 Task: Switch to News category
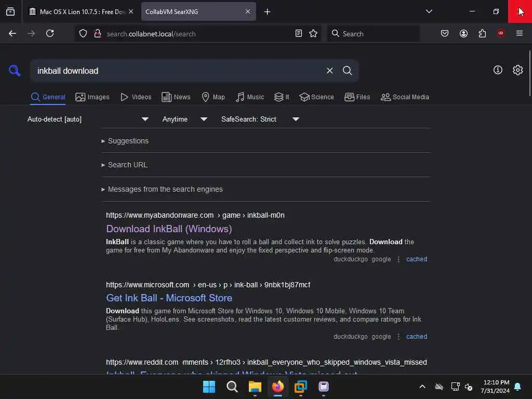(x=176, y=97)
